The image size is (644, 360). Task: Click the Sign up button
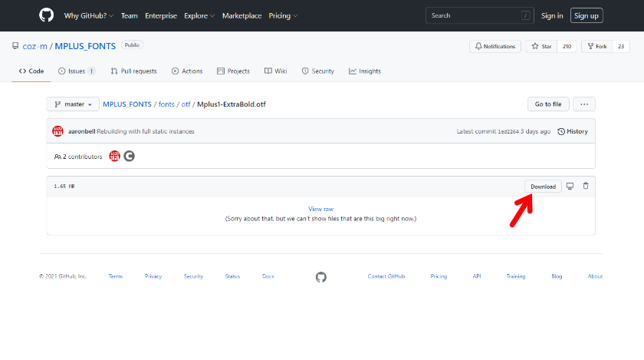click(586, 15)
